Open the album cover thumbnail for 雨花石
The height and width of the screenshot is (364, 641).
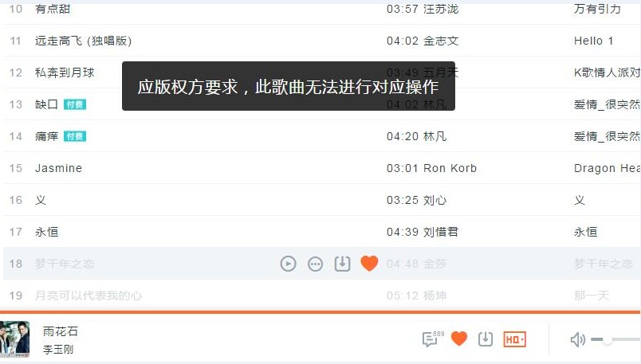pos(14,339)
